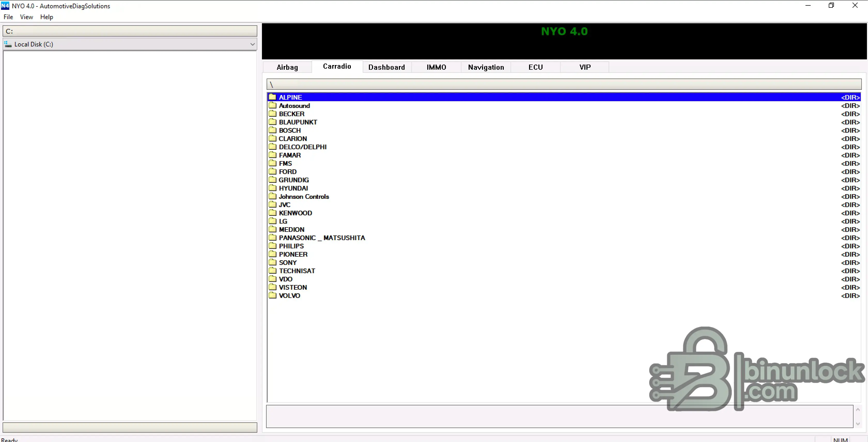Switch to the Dashboard tab
The height and width of the screenshot is (442, 868).
pyautogui.click(x=386, y=67)
